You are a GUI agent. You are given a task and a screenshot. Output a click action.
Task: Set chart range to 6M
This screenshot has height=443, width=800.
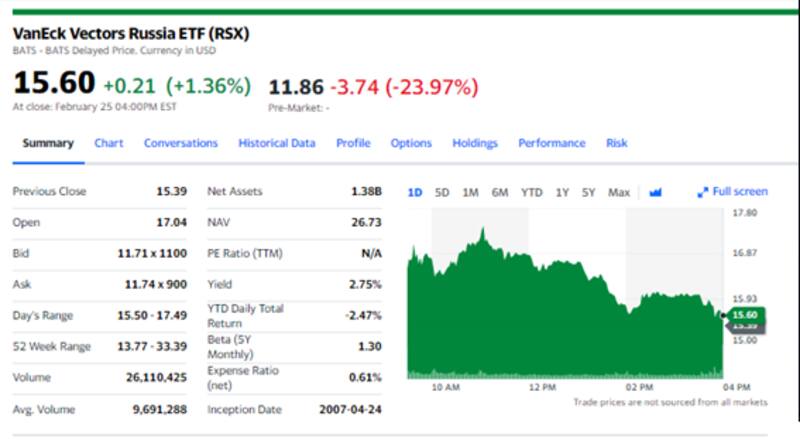(500, 192)
